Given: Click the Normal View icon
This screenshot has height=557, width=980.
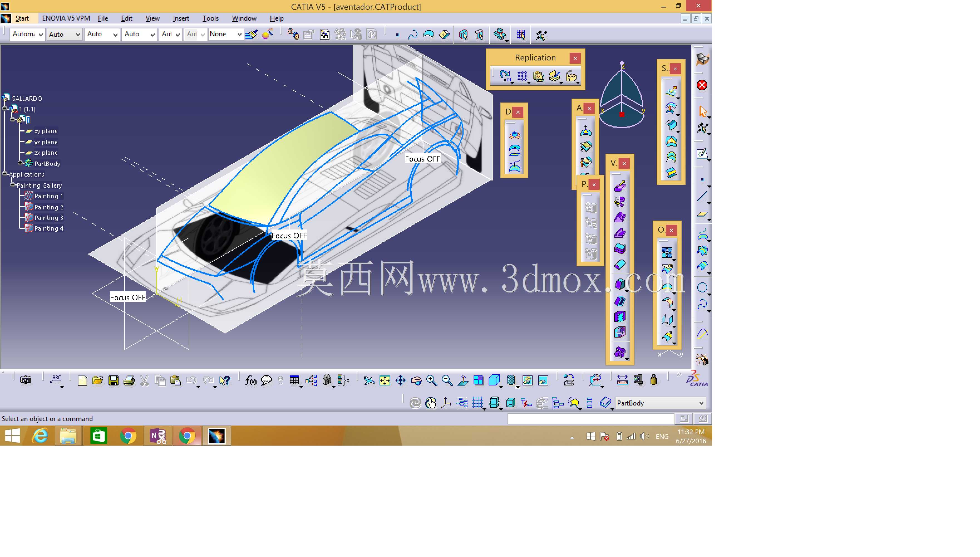Looking at the screenshot, I should pyautogui.click(x=463, y=380).
